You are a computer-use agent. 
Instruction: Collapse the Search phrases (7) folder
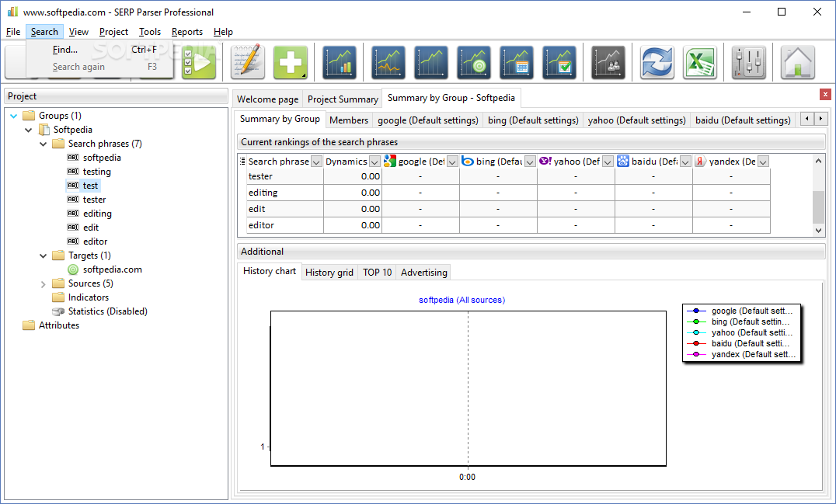(x=44, y=144)
